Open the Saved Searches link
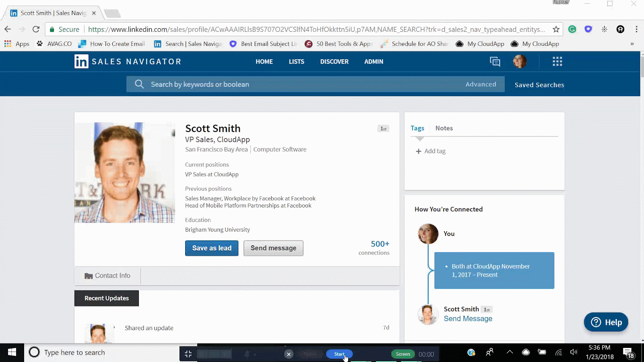644x362 pixels. coord(539,85)
